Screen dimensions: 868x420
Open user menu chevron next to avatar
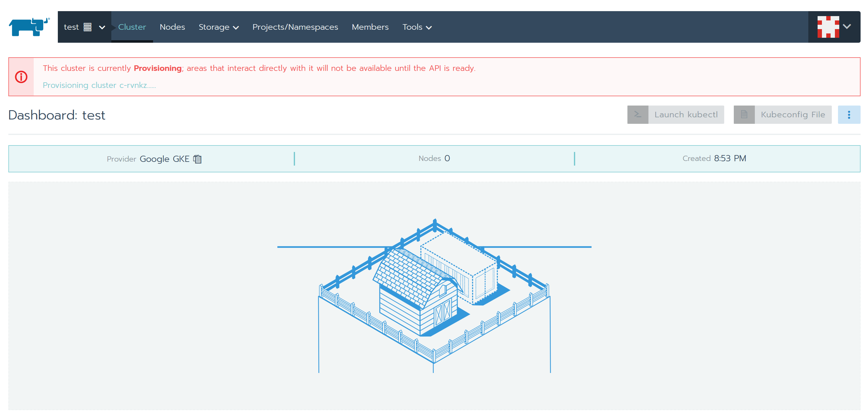(x=847, y=26)
